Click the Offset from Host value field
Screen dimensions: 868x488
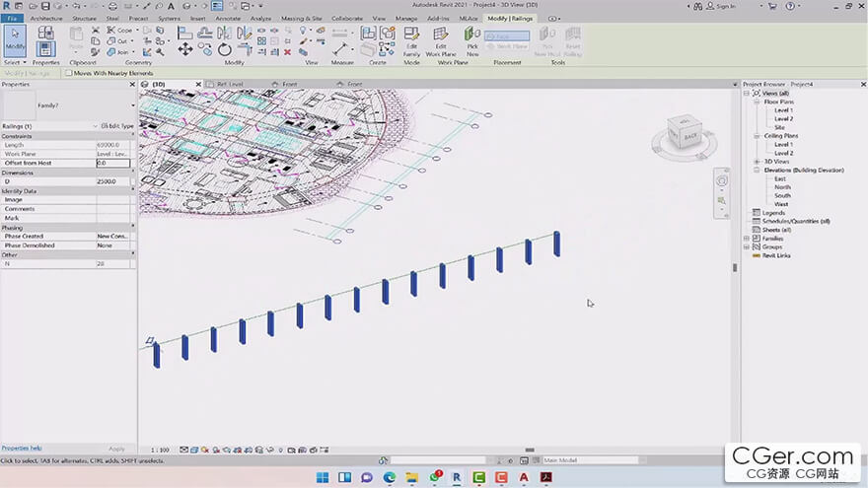click(113, 163)
